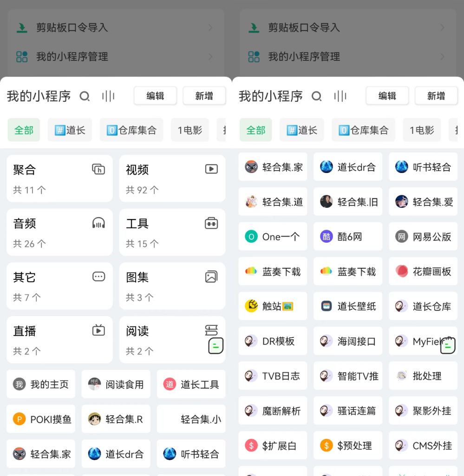Screen dimensions: 464x476
Task: Tap the toolbox icon on 工具 card
Action: pyautogui.click(x=211, y=223)
